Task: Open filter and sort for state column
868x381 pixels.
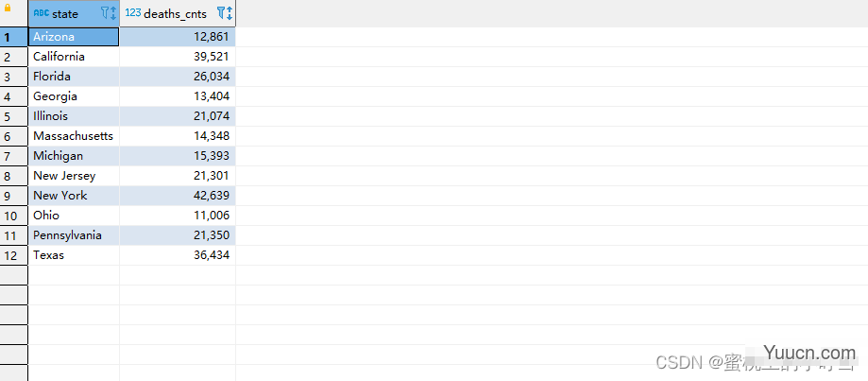Action: click(x=109, y=13)
